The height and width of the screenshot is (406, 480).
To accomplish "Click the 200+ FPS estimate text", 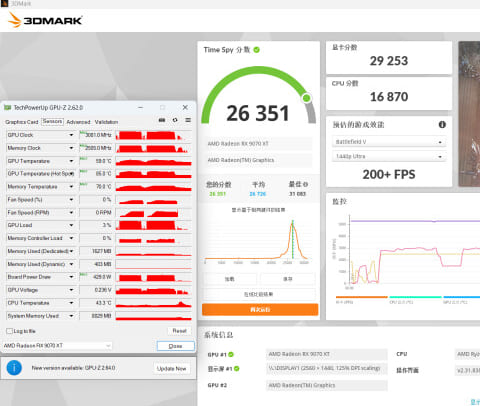I will (389, 174).
